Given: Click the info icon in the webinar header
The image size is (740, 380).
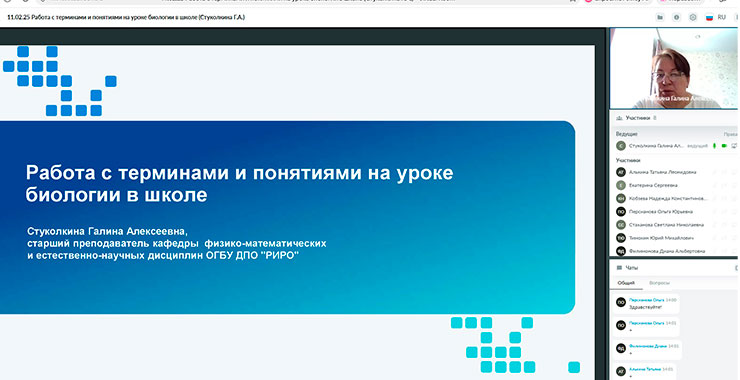Looking at the screenshot, I should 676,17.
